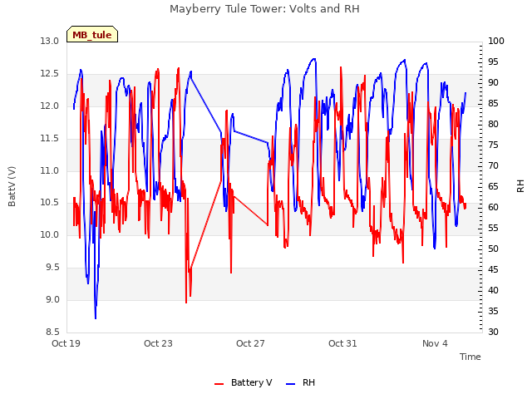
Task: Click the 45 right axis value
Action: coord(493,269)
